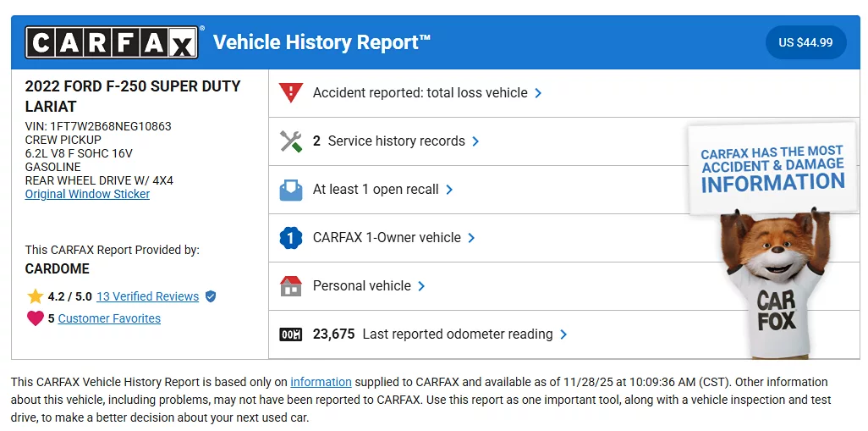Click the US $44.99 price button

pyautogui.click(x=805, y=42)
